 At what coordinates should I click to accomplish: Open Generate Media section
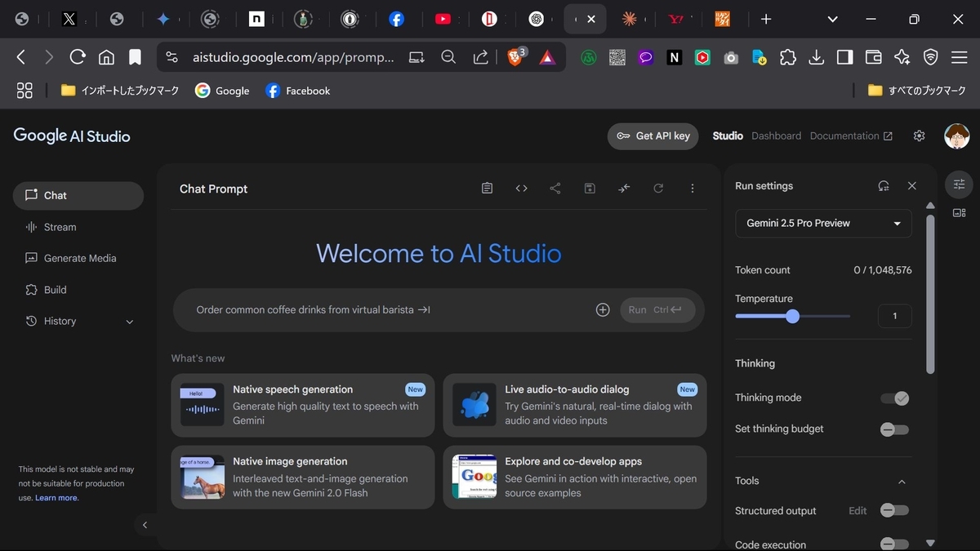click(78, 258)
